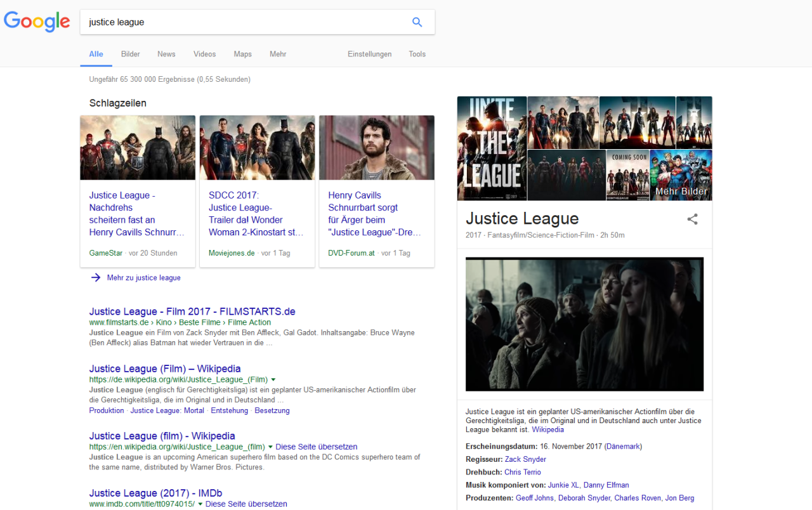Open the Einstellungen menu
The width and height of the screenshot is (812, 510).
click(x=370, y=55)
